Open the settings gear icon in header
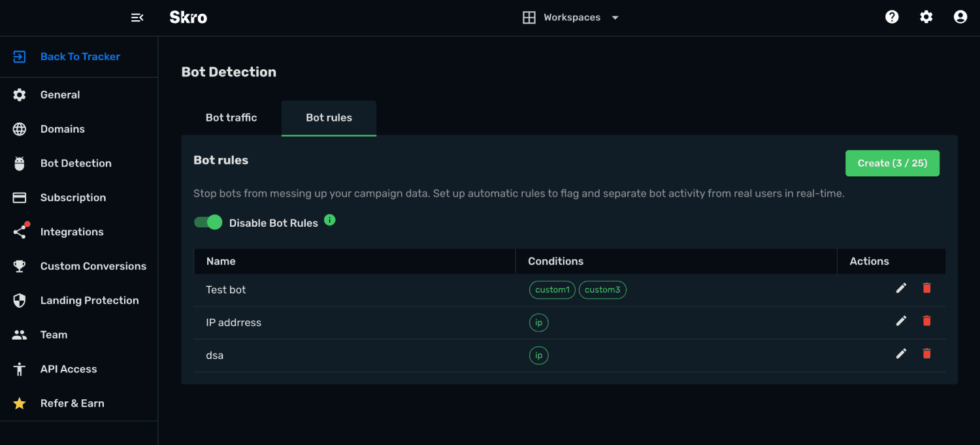 tap(926, 17)
